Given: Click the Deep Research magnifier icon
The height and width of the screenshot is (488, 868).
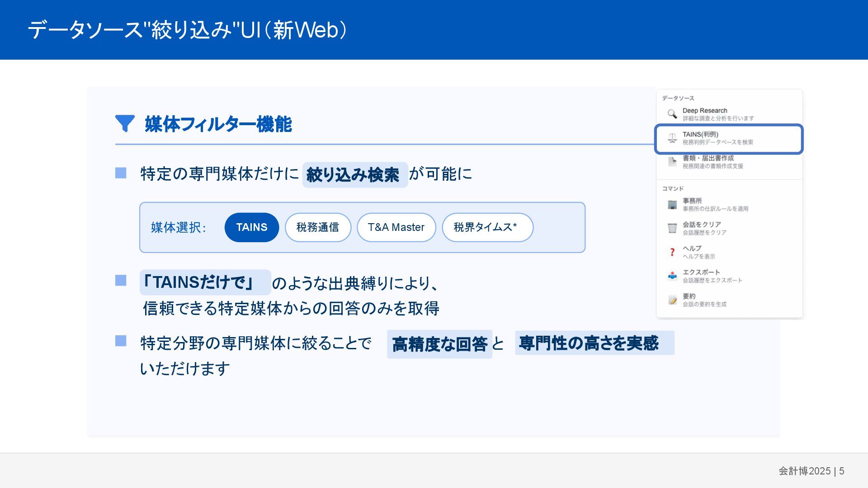Looking at the screenshot, I should pyautogui.click(x=672, y=114).
